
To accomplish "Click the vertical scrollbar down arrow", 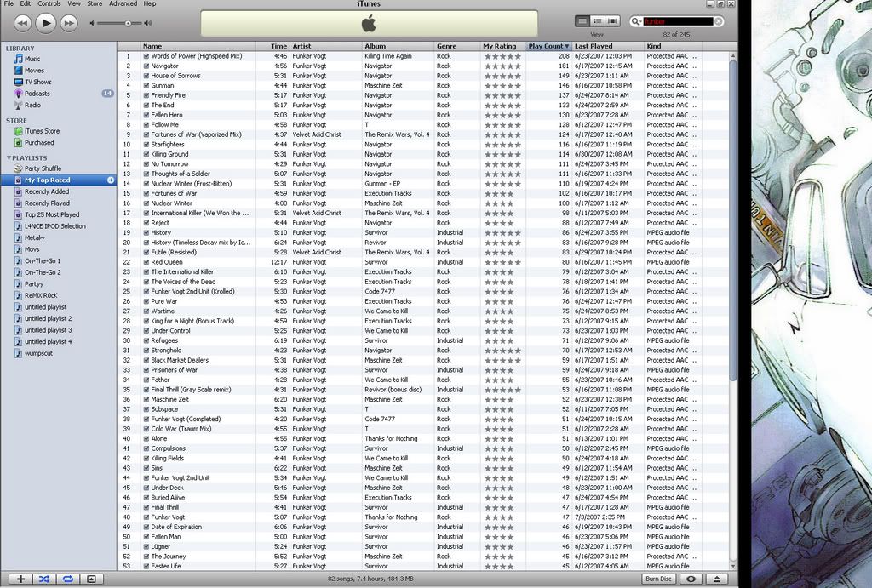I will point(733,566).
